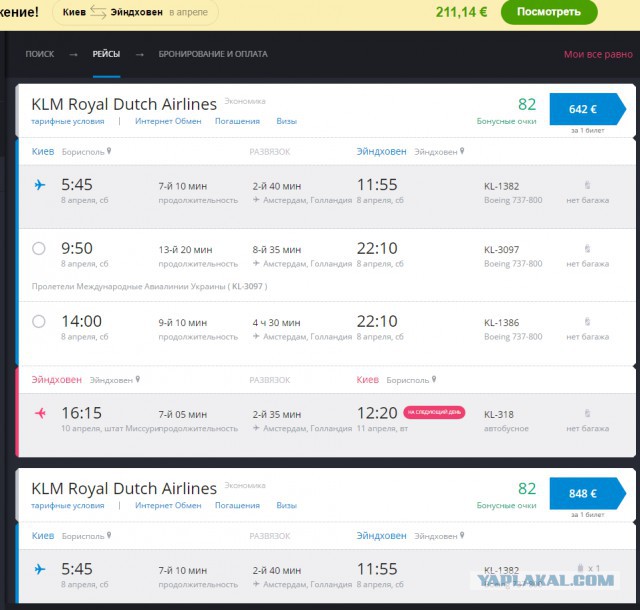
Task: Click the Киев origin link in the 848 € card
Action: pos(43,536)
